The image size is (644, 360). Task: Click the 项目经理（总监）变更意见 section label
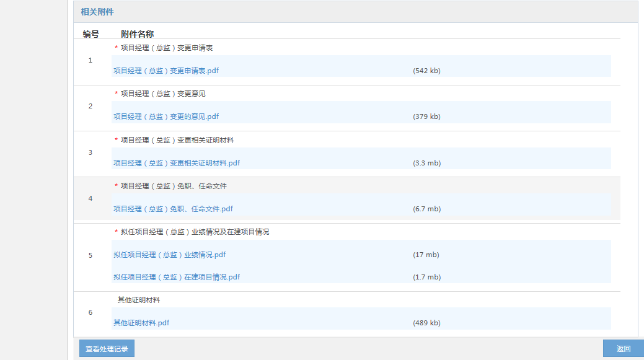click(163, 94)
